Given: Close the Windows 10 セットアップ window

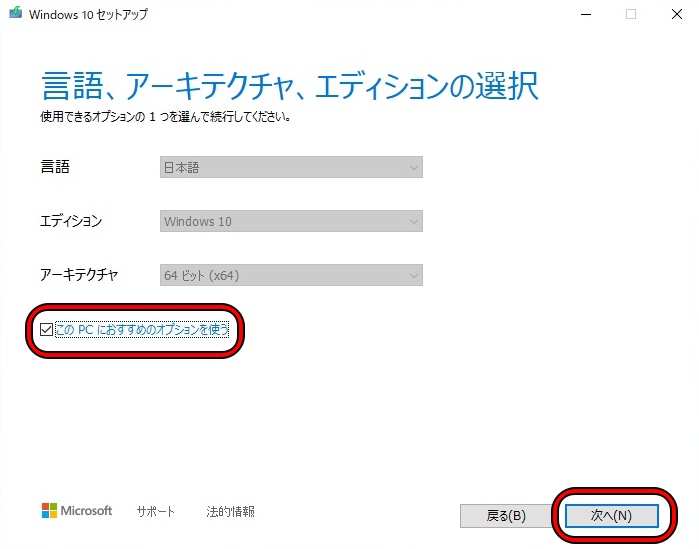Looking at the screenshot, I should click(x=676, y=14).
